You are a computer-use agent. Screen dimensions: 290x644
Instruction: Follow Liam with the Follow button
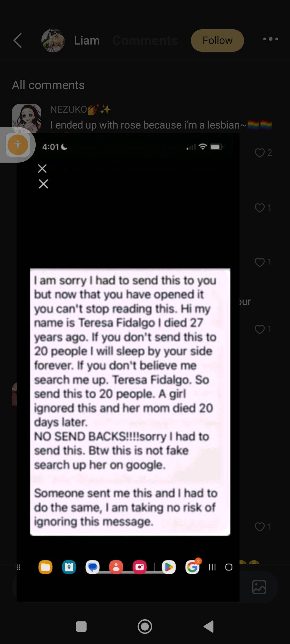[x=217, y=41]
